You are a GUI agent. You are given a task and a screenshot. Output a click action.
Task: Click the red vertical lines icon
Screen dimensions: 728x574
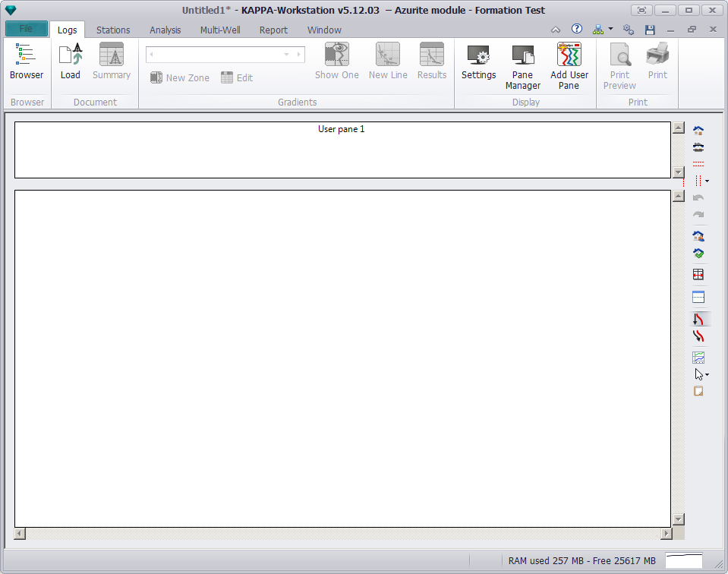[698, 181]
